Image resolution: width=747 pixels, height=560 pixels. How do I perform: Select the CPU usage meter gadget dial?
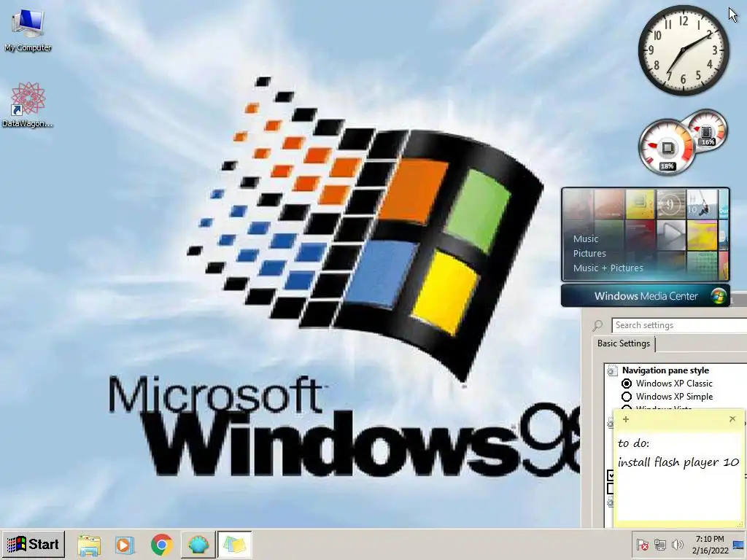(667, 147)
